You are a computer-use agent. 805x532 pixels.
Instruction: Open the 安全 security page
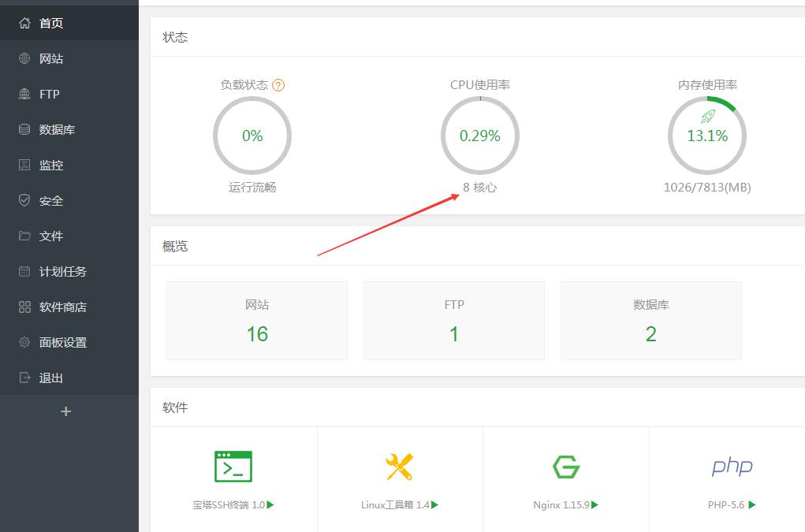tap(51, 201)
